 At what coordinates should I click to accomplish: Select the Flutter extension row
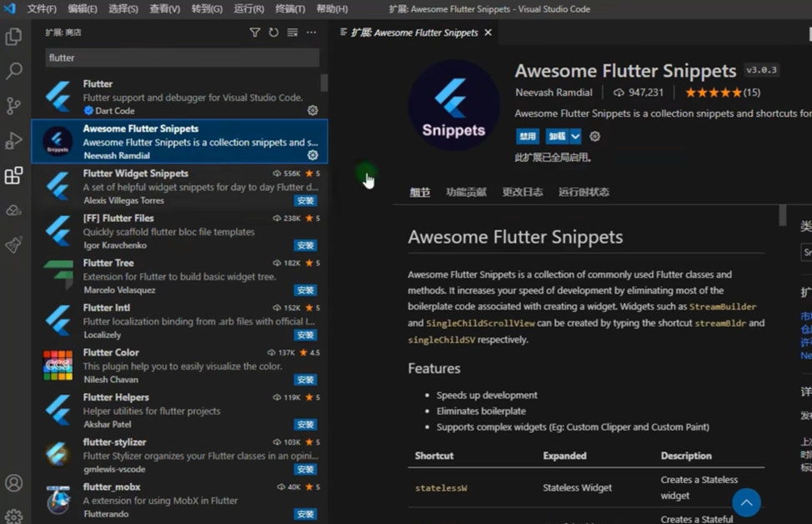click(179, 97)
